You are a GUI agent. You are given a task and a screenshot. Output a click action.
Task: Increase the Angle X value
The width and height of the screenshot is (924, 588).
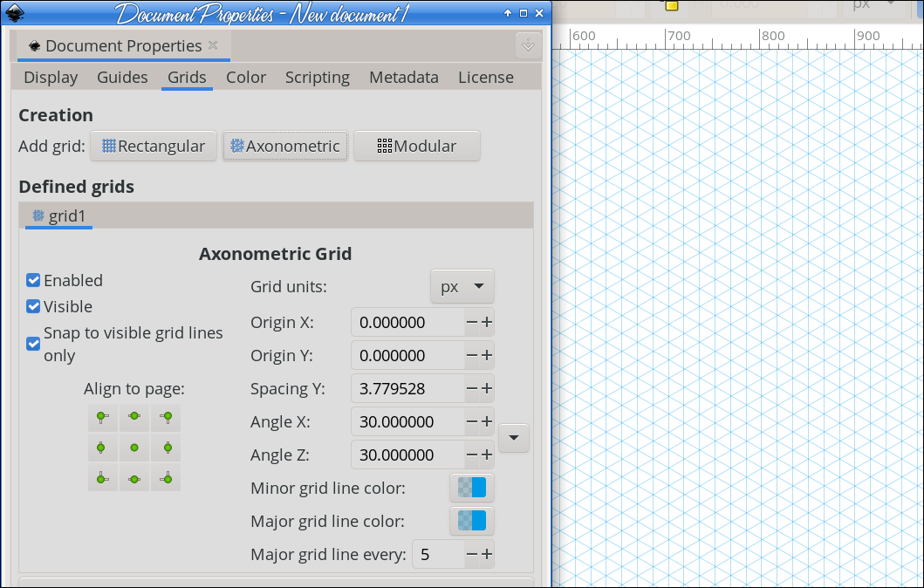click(487, 422)
